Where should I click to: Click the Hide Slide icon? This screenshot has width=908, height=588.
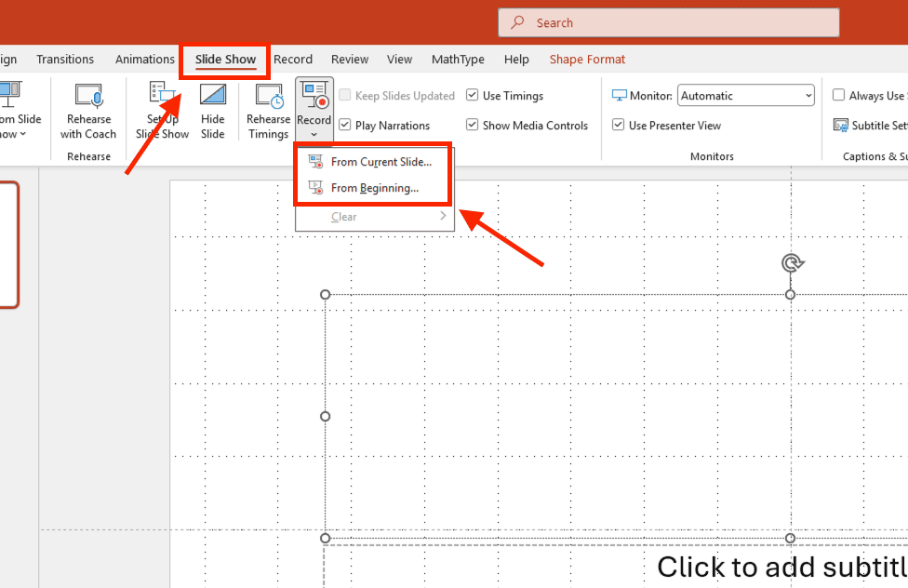212,94
